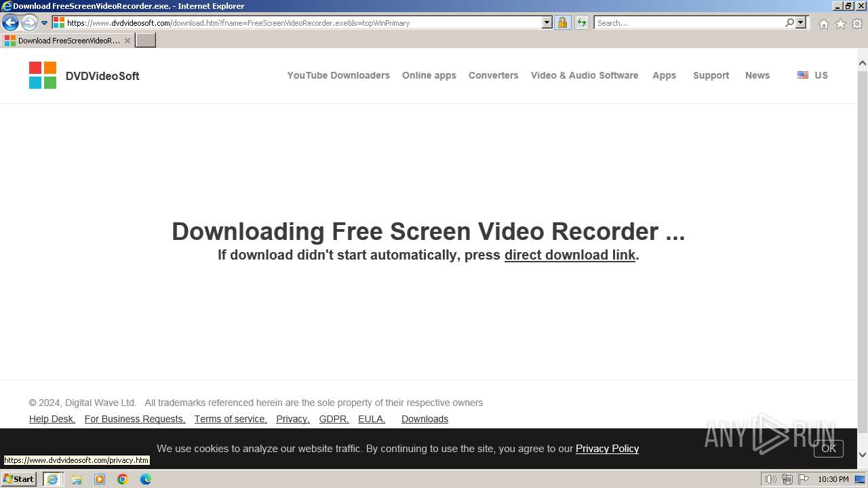Click the volume speaker tray icon
Viewport: 868px width, 488px height.
pyautogui.click(x=771, y=479)
